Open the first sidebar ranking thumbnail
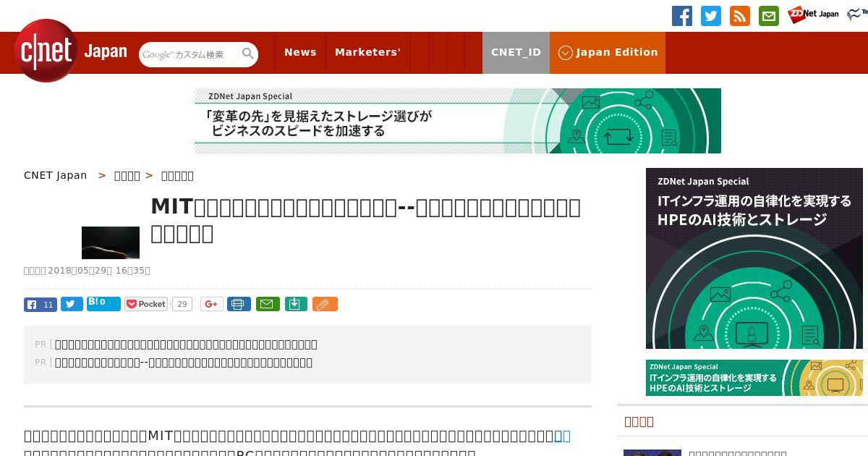868x456 pixels. [x=652, y=452]
